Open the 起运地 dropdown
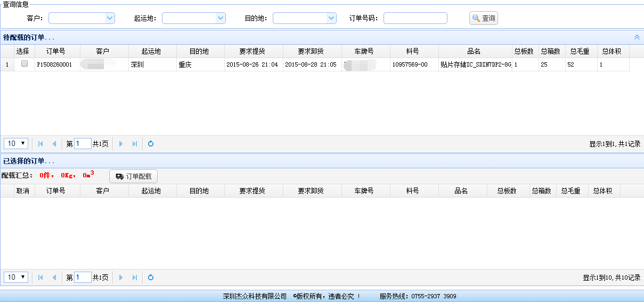 tap(221, 18)
